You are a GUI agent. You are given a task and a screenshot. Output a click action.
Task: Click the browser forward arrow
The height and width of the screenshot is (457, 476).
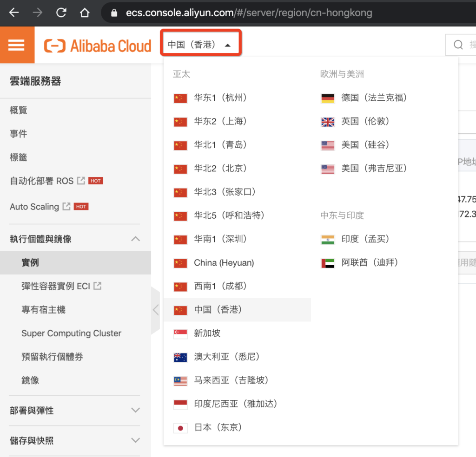tap(37, 13)
